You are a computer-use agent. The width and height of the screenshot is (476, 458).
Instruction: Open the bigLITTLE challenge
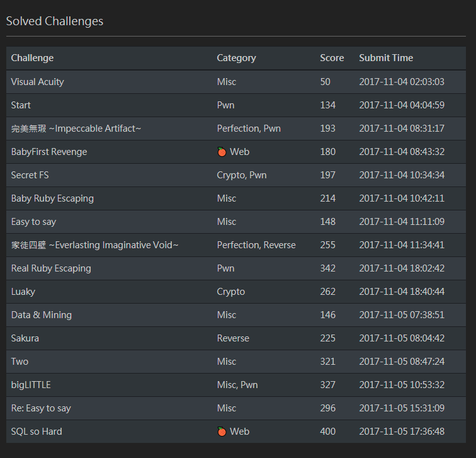coord(31,385)
